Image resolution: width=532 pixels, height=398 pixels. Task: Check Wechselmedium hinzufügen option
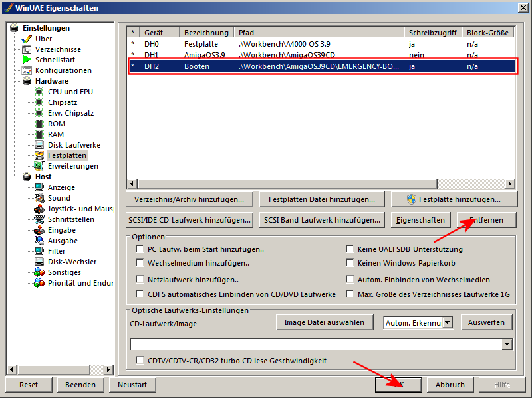tap(140, 262)
